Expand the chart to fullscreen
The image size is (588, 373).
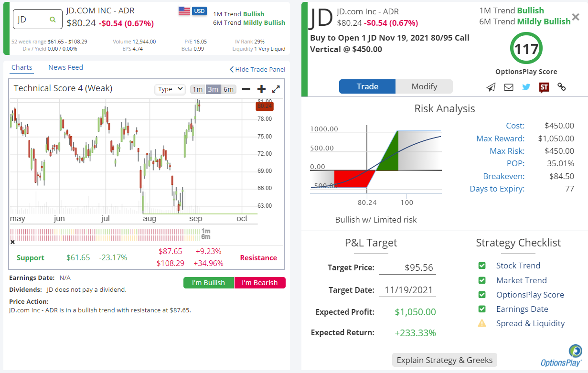coord(276,89)
